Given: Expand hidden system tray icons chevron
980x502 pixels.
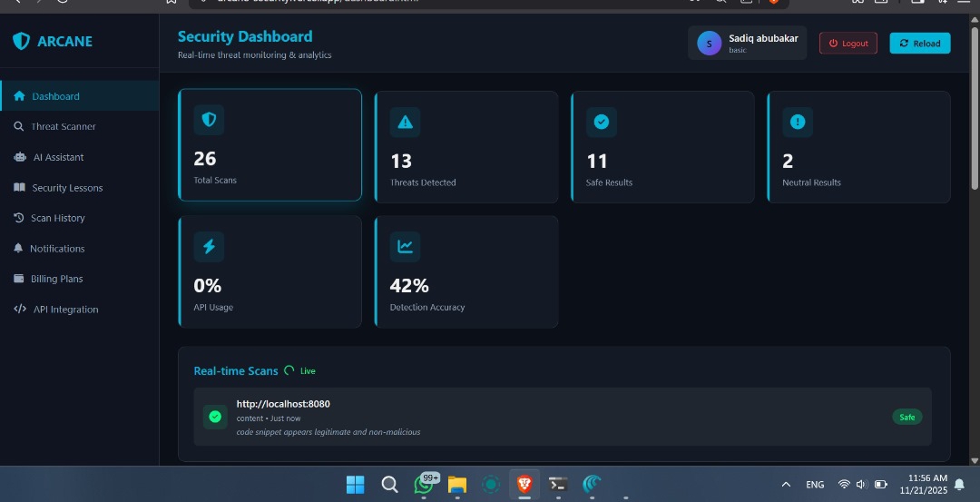Looking at the screenshot, I should pyautogui.click(x=786, y=485).
